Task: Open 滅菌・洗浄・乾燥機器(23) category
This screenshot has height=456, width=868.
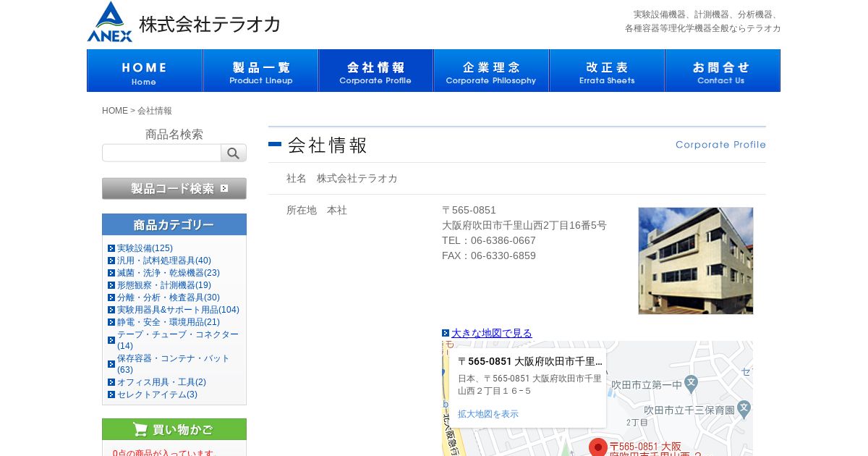Action: 169,273
